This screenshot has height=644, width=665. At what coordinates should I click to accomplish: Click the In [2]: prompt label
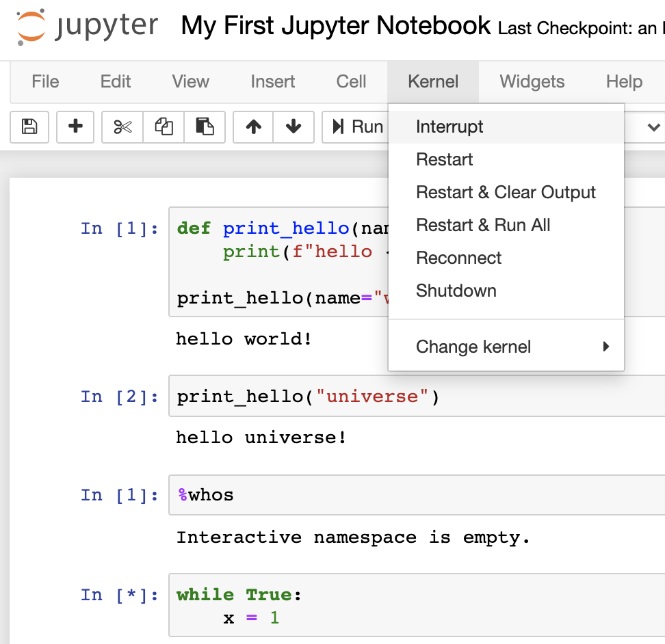coord(120,397)
